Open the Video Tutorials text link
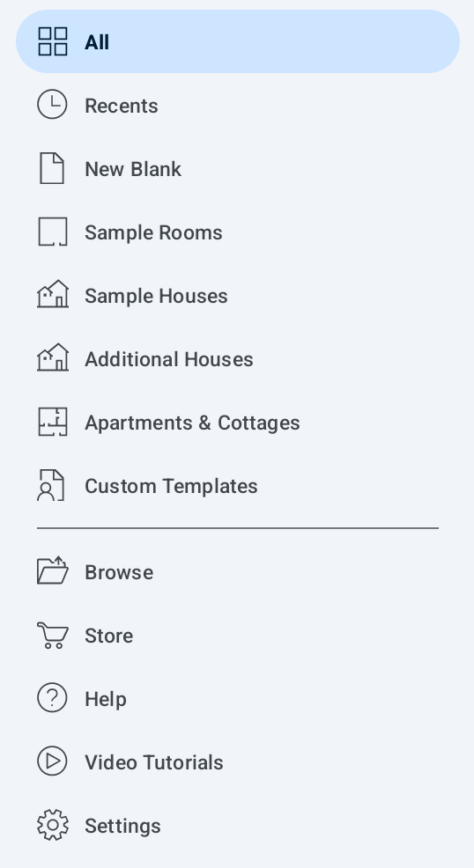The width and height of the screenshot is (474, 868). point(154,762)
